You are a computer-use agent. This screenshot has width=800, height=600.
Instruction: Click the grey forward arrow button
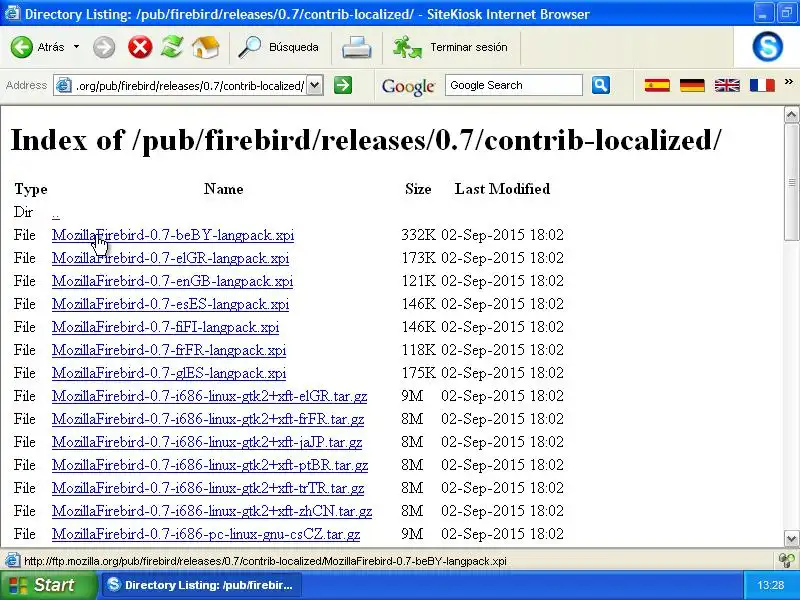(104, 47)
